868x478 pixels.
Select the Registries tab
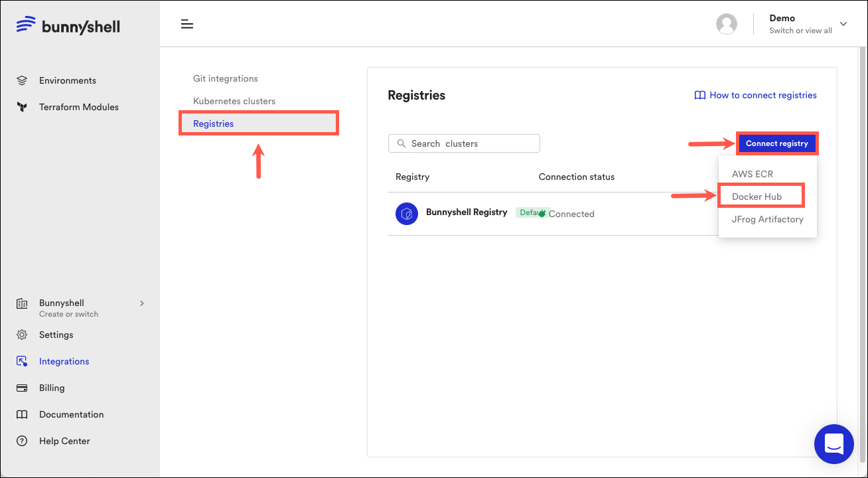pyautogui.click(x=259, y=123)
